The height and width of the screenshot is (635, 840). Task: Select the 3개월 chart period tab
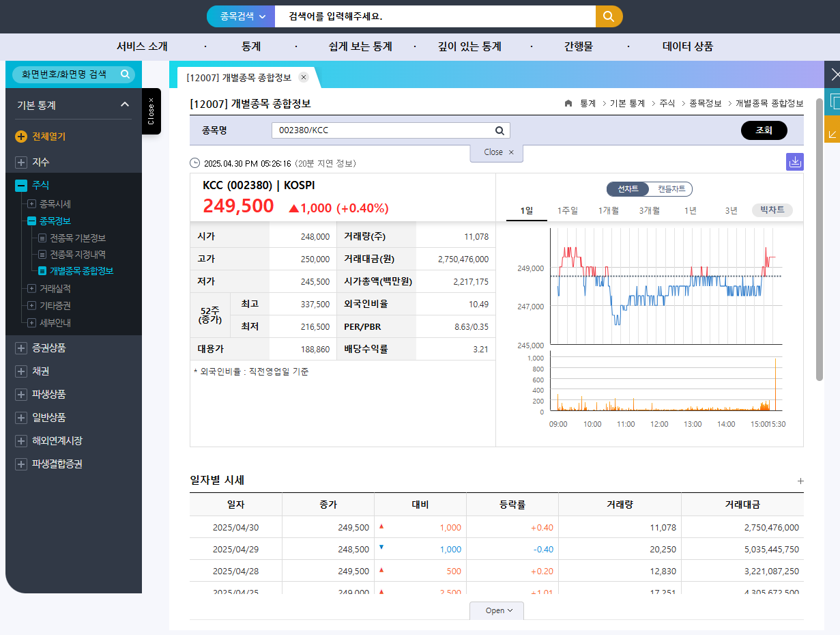(x=650, y=210)
